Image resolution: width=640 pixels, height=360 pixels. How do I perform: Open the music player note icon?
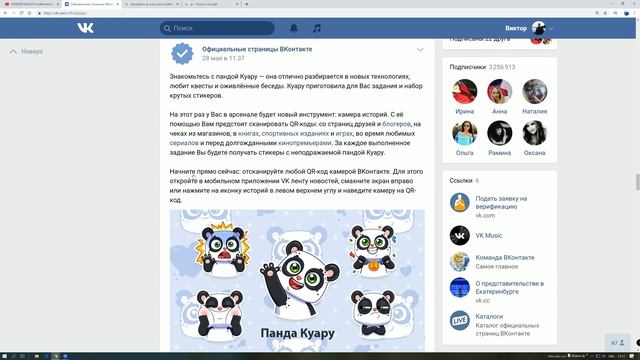coord(316,28)
